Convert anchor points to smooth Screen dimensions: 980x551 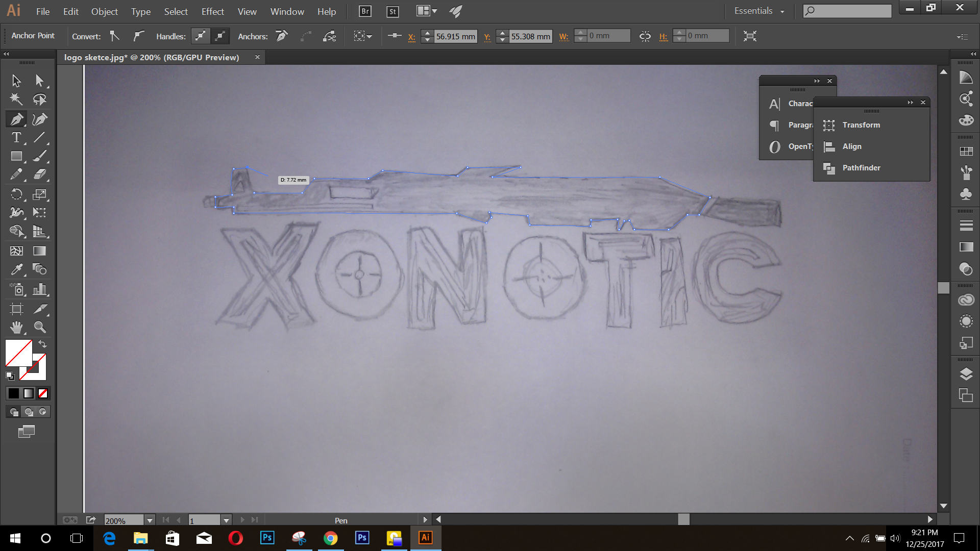click(x=138, y=36)
